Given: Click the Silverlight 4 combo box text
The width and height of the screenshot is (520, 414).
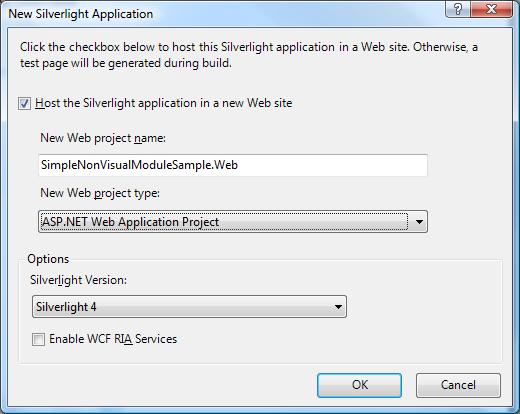Looking at the screenshot, I should pyautogui.click(x=66, y=307).
